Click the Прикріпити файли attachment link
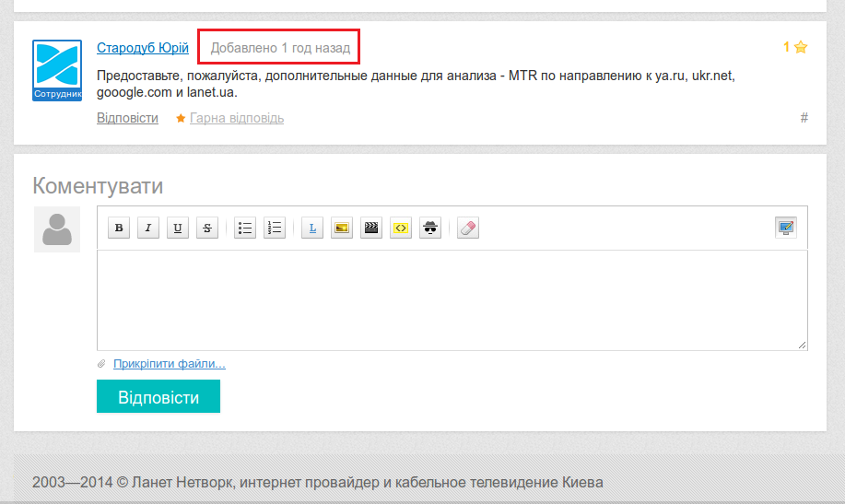 [169, 364]
